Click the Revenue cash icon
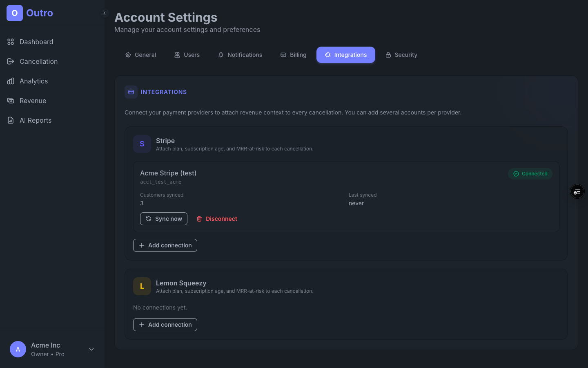The image size is (588, 368). click(x=11, y=101)
